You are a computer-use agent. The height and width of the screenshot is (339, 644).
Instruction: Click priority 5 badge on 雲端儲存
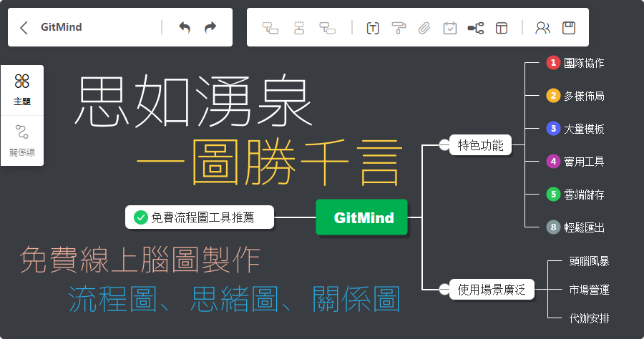click(x=553, y=194)
